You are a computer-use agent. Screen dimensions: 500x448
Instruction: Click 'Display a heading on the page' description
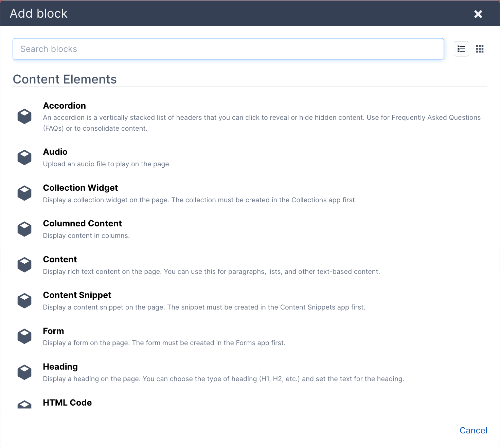(x=224, y=379)
